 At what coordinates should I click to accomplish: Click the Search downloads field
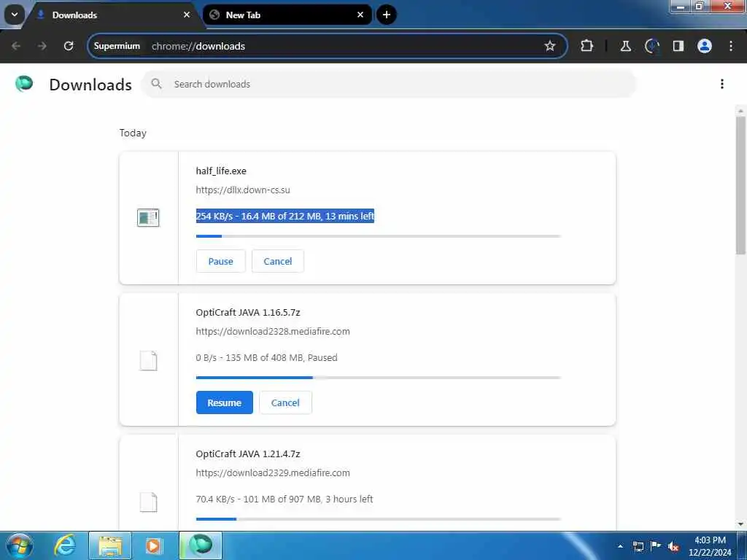tap(389, 84)
